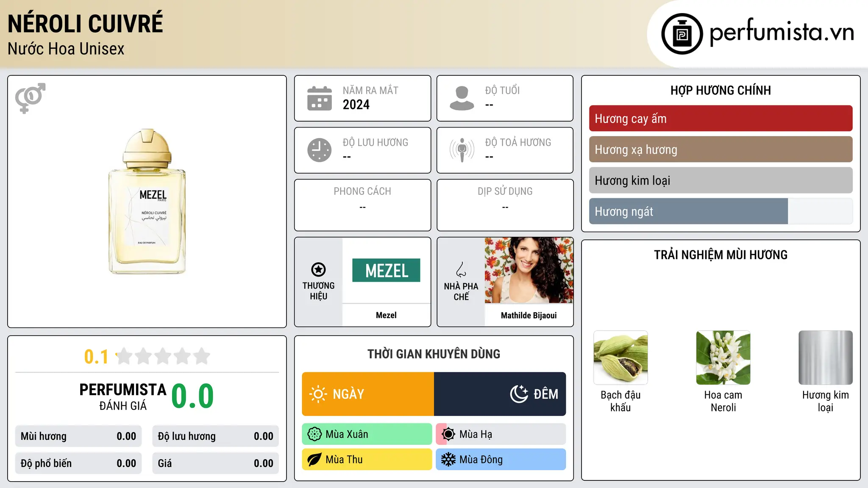Click the snowflake icon beside Mùa Đông

point(448,460)
